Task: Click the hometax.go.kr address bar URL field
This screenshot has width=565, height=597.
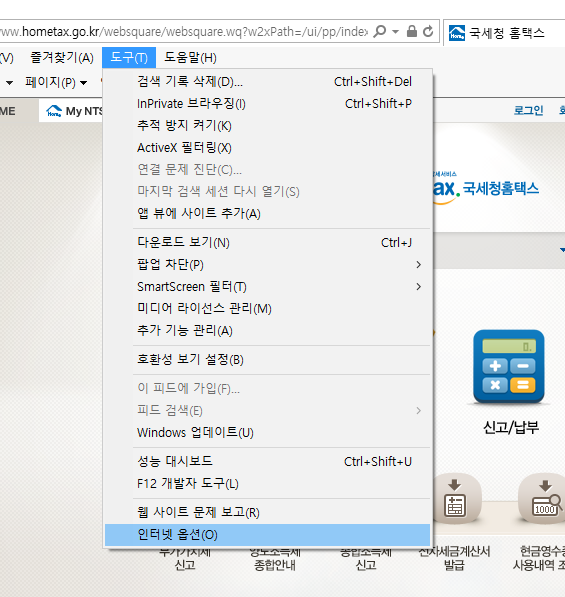Action: 184,32
